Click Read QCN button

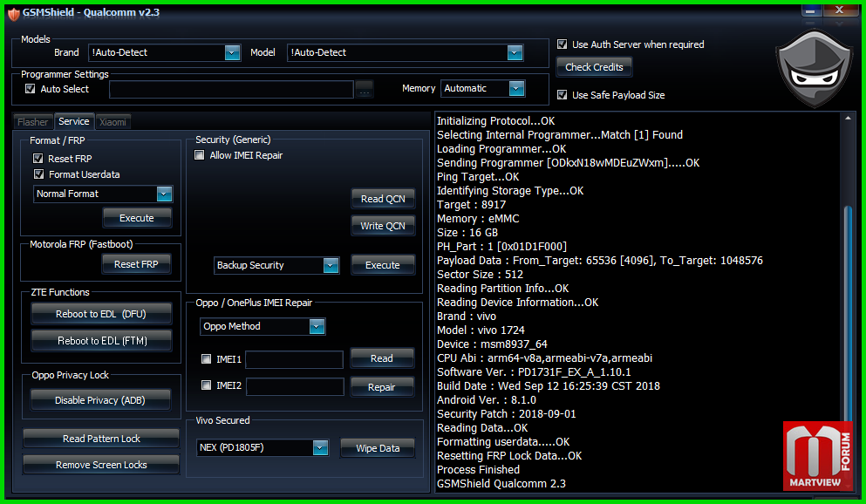[x=383, y=199]
